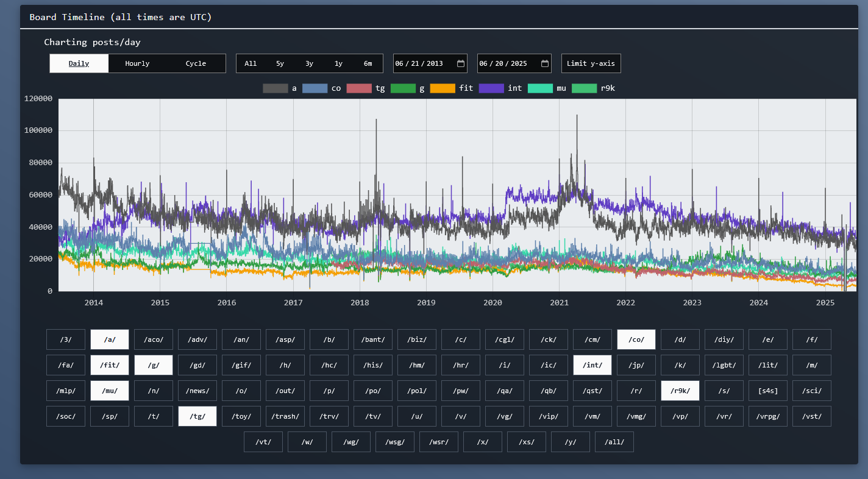Click the 120000 y-axis label
Image resolution: width=868 pixels, height=479 pixels.
[38, 98]
